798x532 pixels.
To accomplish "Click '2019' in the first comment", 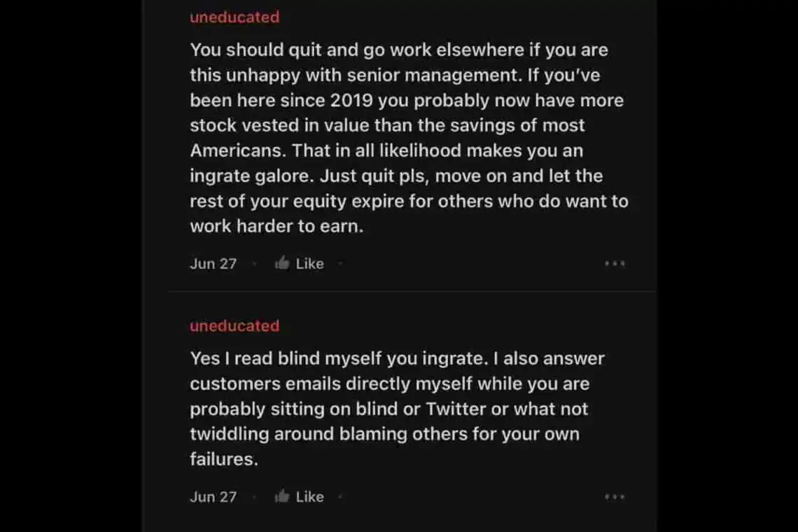I will pos(352,100).
